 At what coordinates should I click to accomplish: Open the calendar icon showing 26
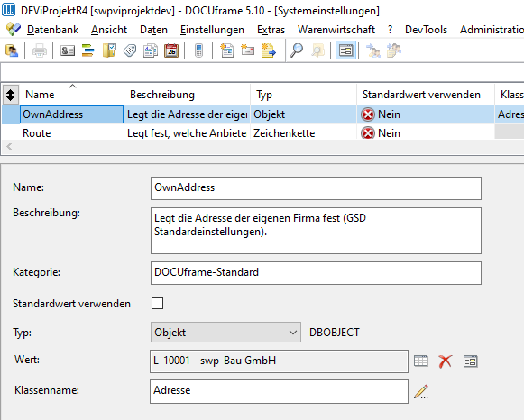click(x=171, y=50)
